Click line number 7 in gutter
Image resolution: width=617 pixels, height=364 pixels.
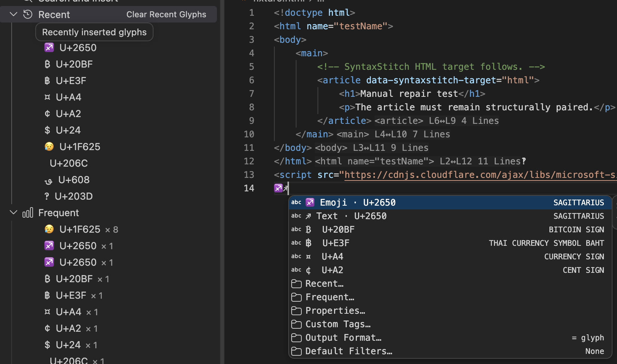click(251, 94)
